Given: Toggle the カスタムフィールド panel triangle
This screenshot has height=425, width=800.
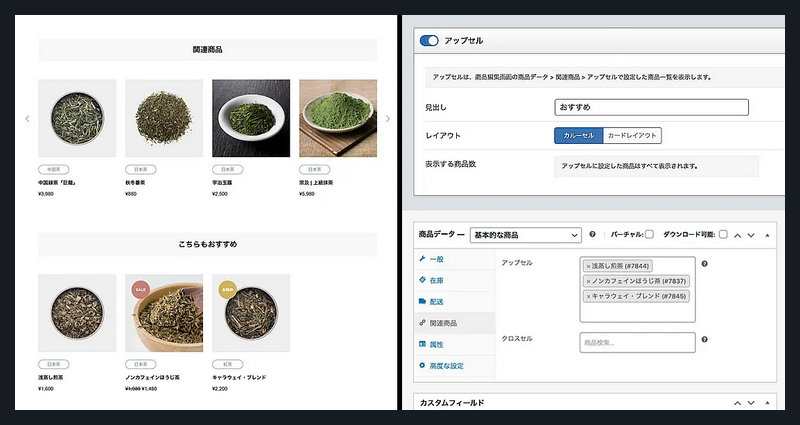Looking at the screenshot, I should pos(767,403).
